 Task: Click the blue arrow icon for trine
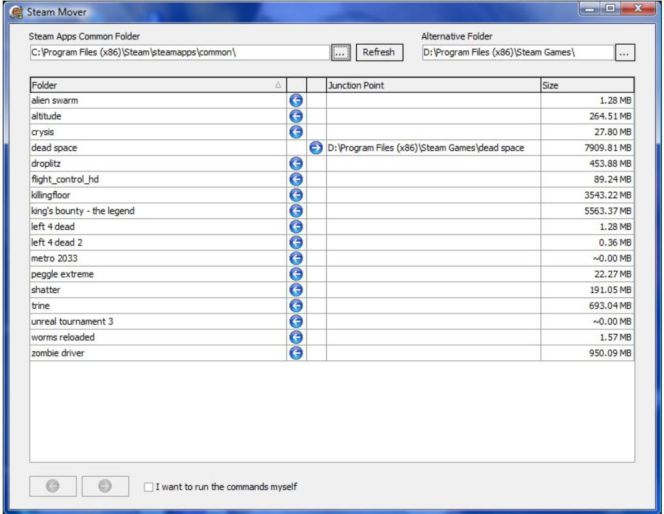click(296, 305)
